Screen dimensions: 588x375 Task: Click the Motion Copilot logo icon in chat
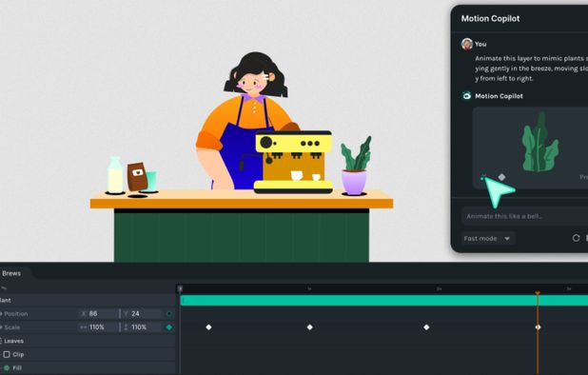(x=466, y=96)
